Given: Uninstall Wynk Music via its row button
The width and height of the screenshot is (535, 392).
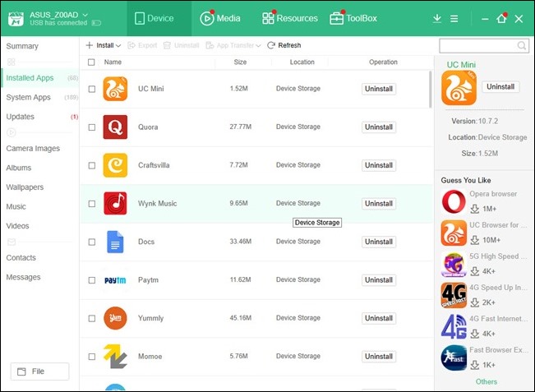Looking at the screenshot, I should point(379,203).
